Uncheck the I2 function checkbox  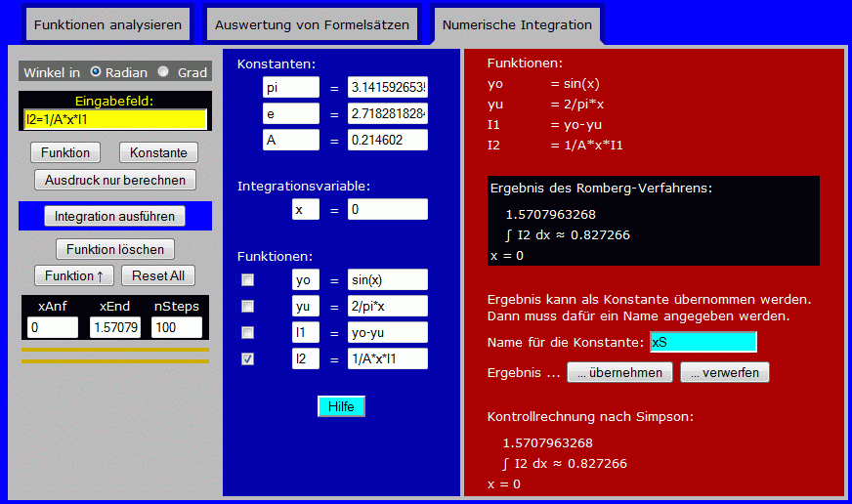pos(248,358)
